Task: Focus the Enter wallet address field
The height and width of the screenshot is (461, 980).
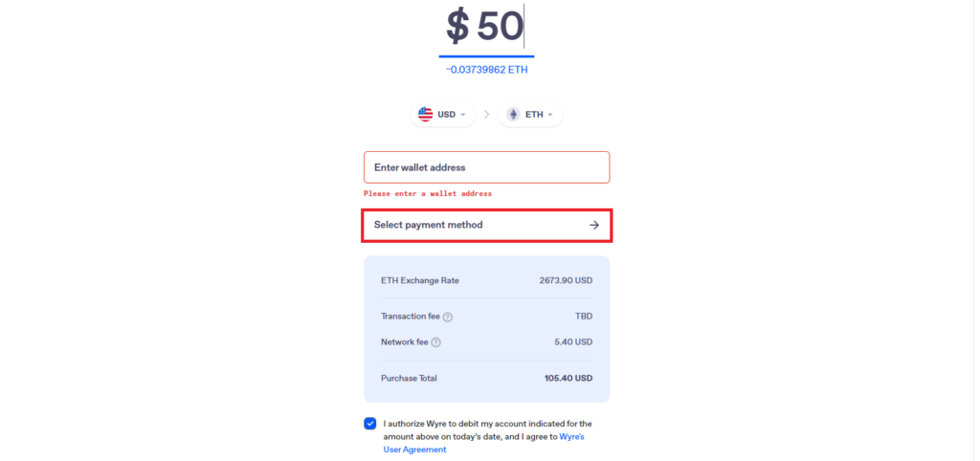Action: tap(487, 167)
